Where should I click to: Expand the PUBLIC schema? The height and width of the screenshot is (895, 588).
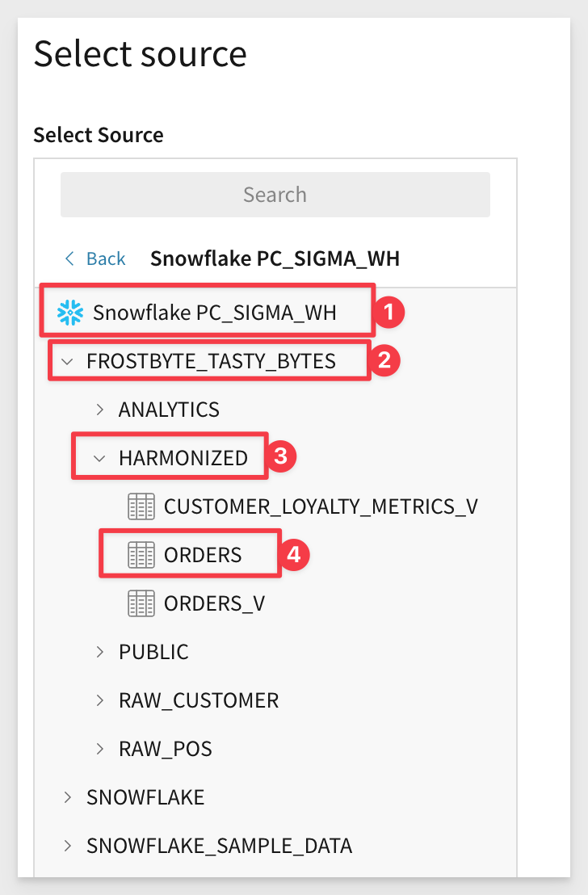tap(100, 652)
